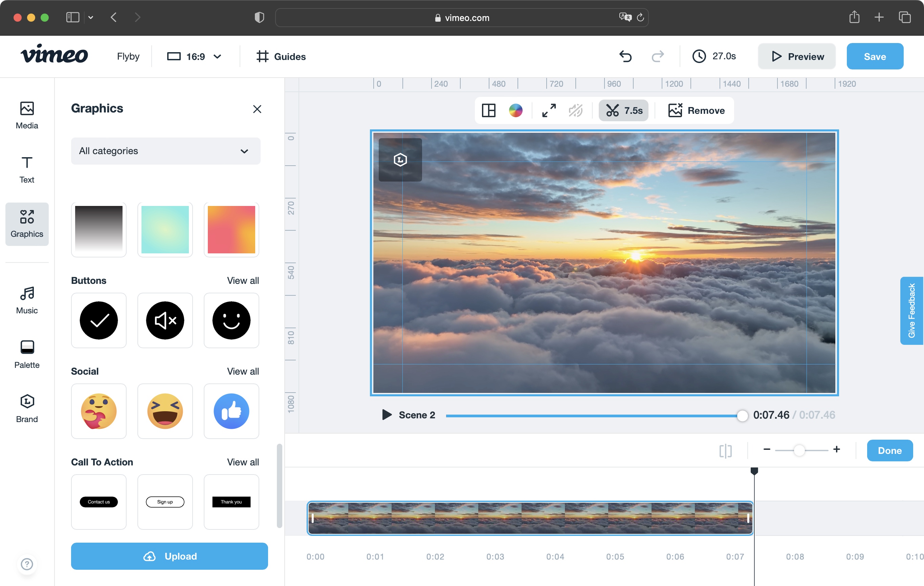This screenshot has width=924, height=586.
Task: Toggle redo action in toolbar
Action: (658, 57)
